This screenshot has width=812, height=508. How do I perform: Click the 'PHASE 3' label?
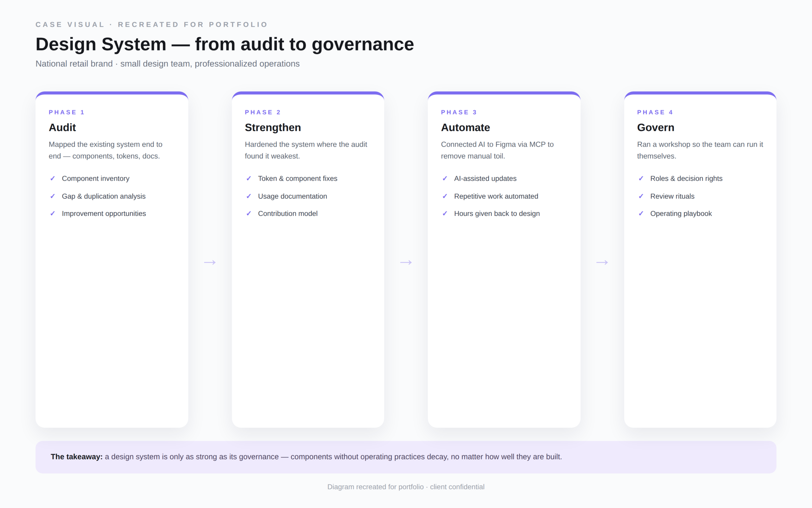point(459,112)
